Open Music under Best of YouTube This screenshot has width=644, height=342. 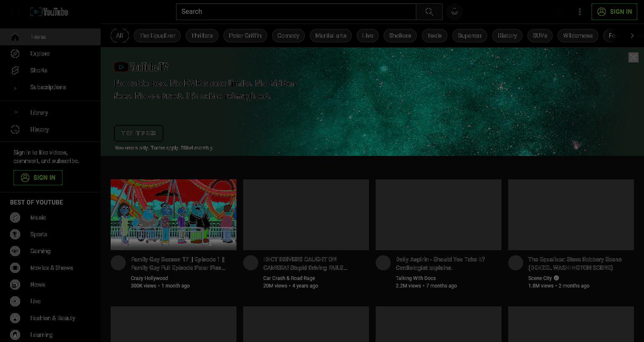(x=50, y=218)
